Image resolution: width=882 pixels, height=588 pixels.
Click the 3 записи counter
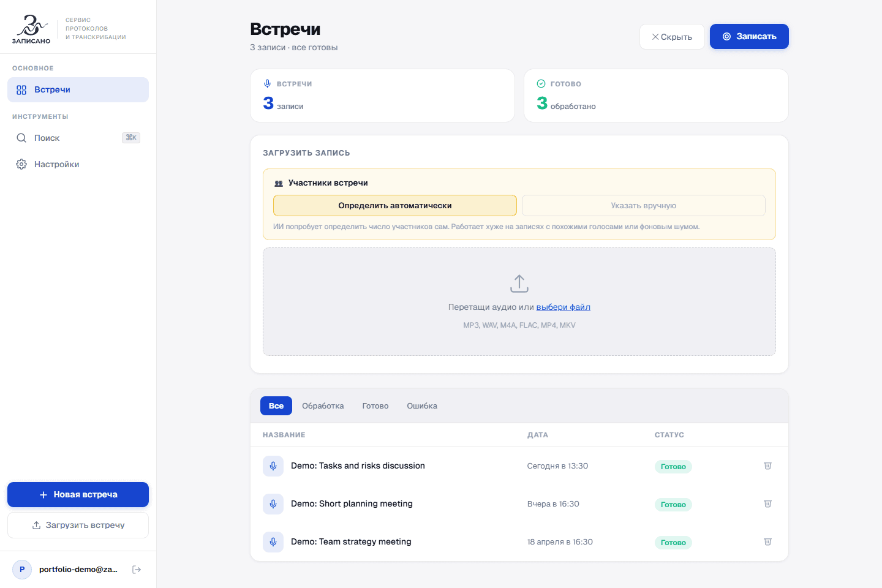click(x=283, y=104)
